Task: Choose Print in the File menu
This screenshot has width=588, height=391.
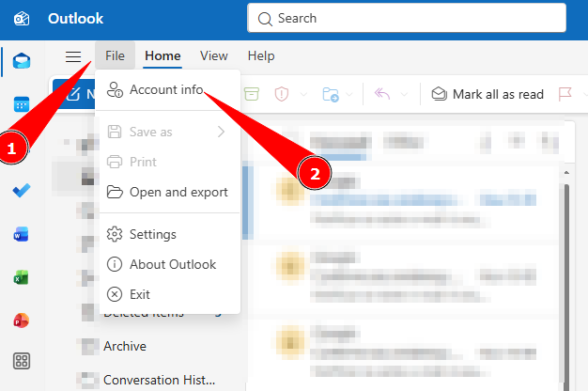Action: (x=169, y=162)
